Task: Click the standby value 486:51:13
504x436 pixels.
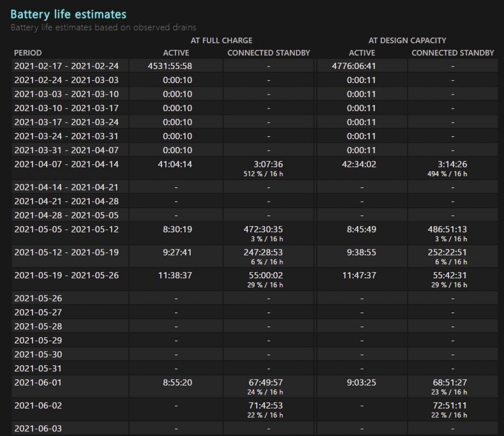Action: [447, 229]
